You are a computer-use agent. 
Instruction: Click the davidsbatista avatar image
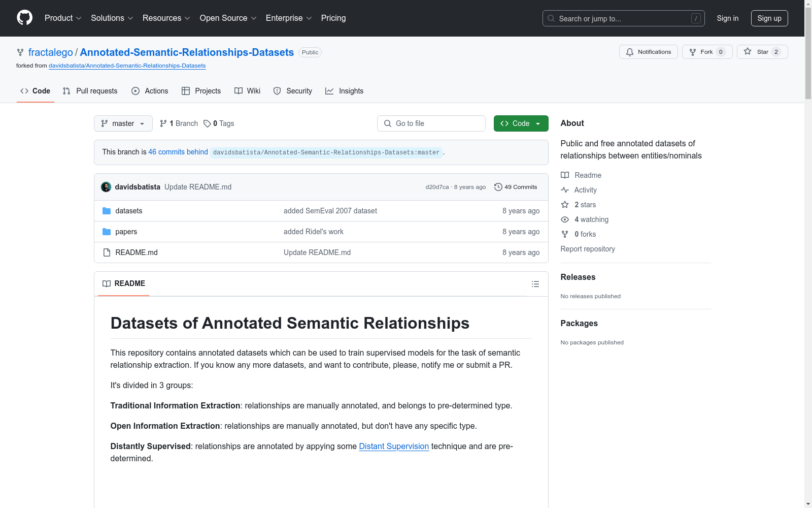pyautogui.click(x=106, y=187)
